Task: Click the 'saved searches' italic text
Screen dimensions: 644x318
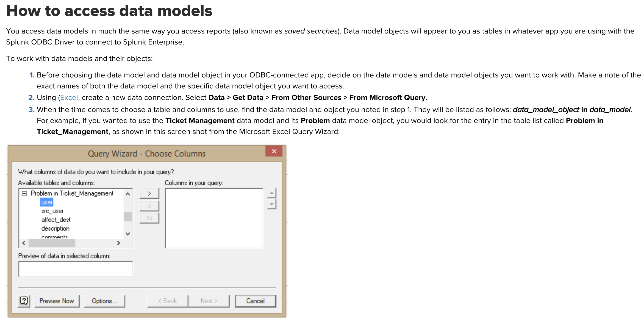Action: (311, 31)
